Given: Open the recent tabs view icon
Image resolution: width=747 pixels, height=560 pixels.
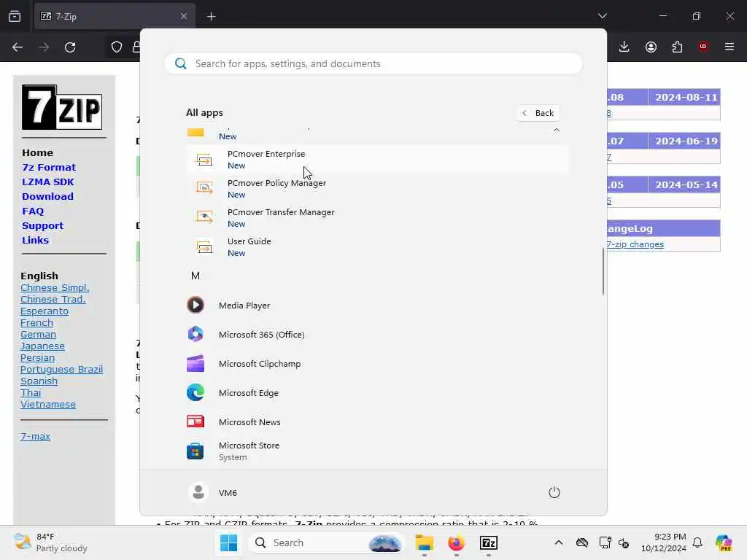Looking at the screenshot, I should tap(15, 16).
